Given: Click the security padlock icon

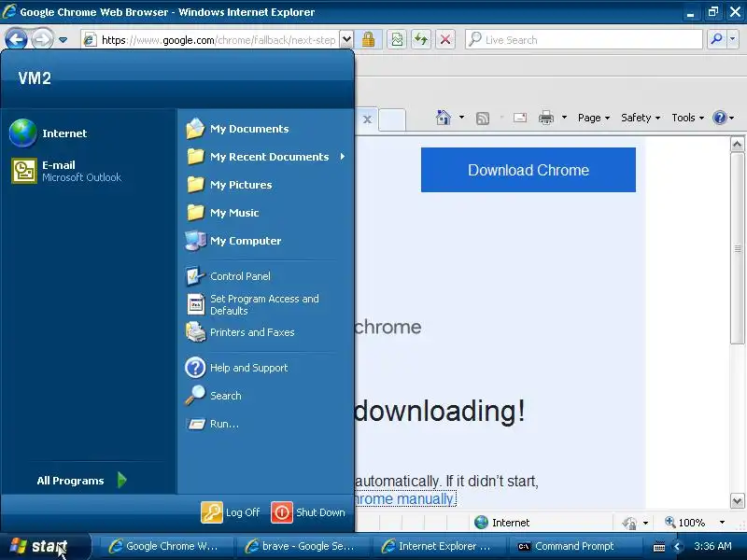Looking at the screenshot, I should [x=368, y=39].
